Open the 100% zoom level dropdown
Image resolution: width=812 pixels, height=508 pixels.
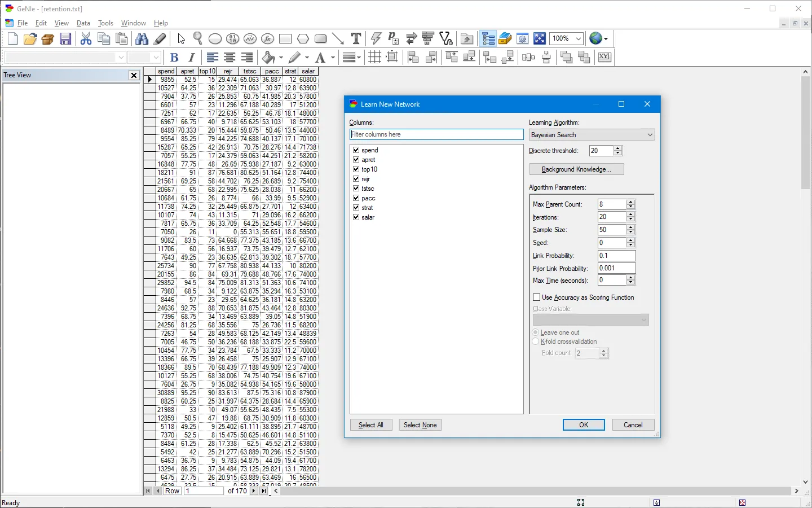(x=578, y=38)
